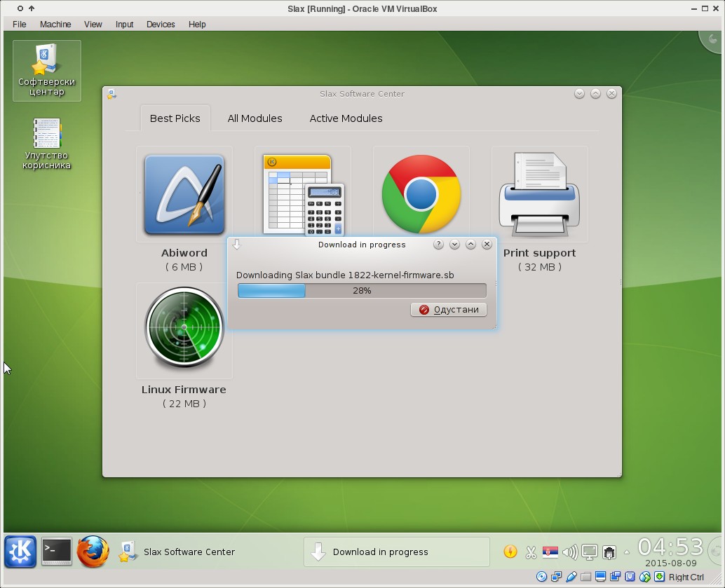Click the ( 6 MB ) size text

pyautogui.click(x=184, y=267)
